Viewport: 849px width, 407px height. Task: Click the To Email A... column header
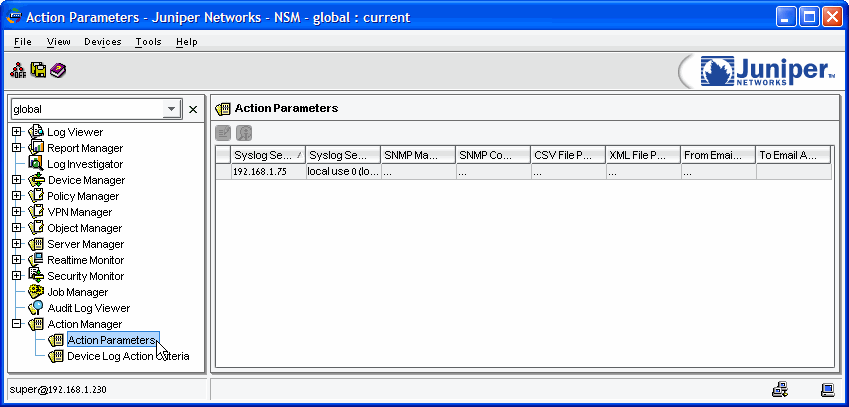coord(793,155)
